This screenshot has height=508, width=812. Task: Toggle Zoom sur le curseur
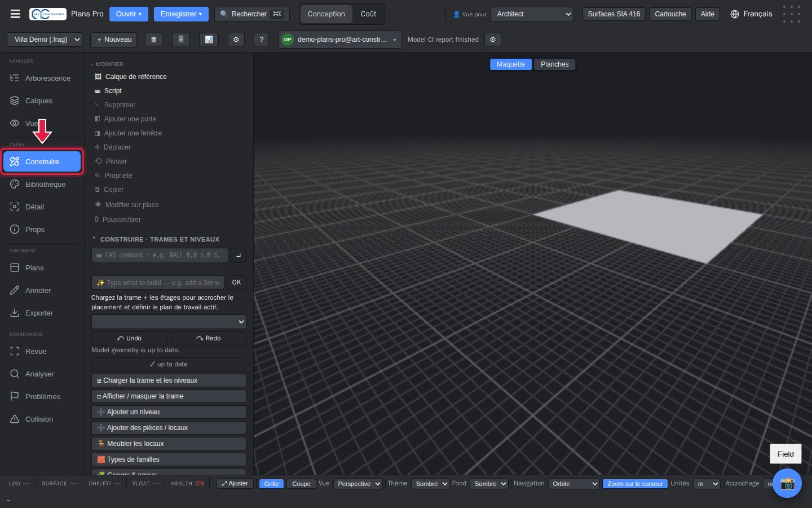(x=635, y=484)
